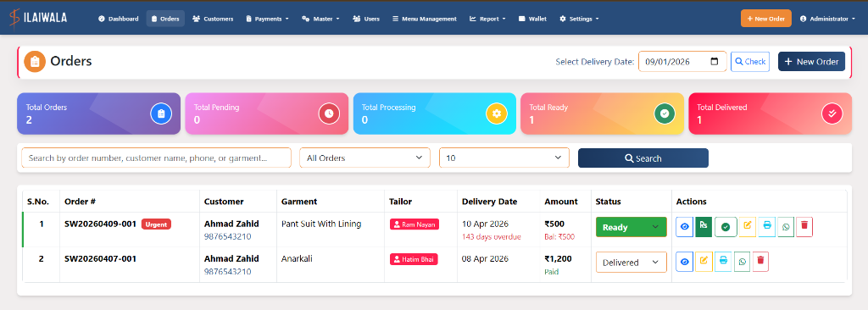Image resolution: width=868 pixels, height=310 pixels.
Task: Send WhatsApp message for order SW20260407-001
Action: (742, 262)
